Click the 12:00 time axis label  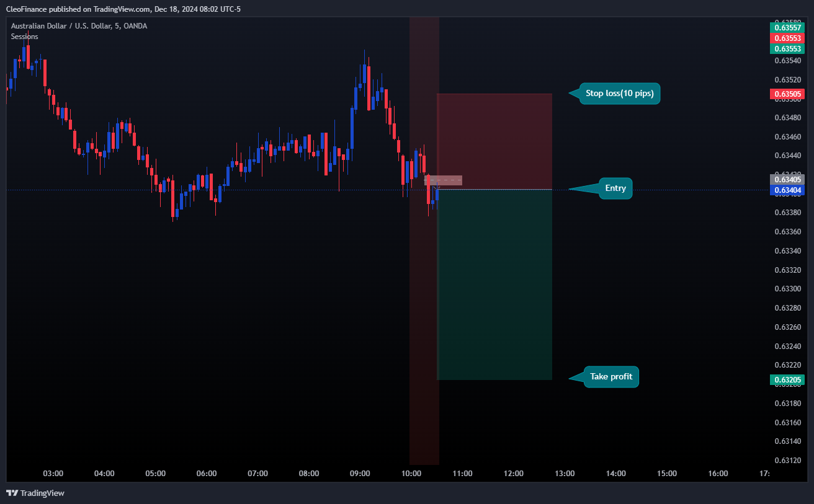click(514, 474)
